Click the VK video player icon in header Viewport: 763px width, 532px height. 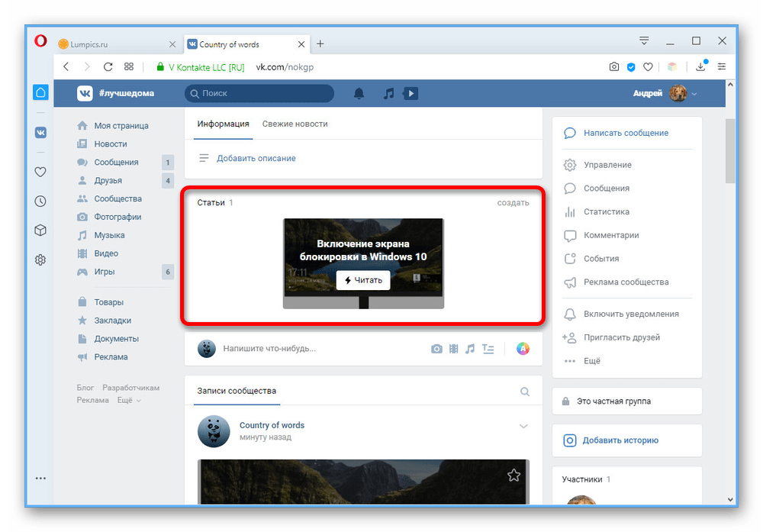click(x=410, y=93)
